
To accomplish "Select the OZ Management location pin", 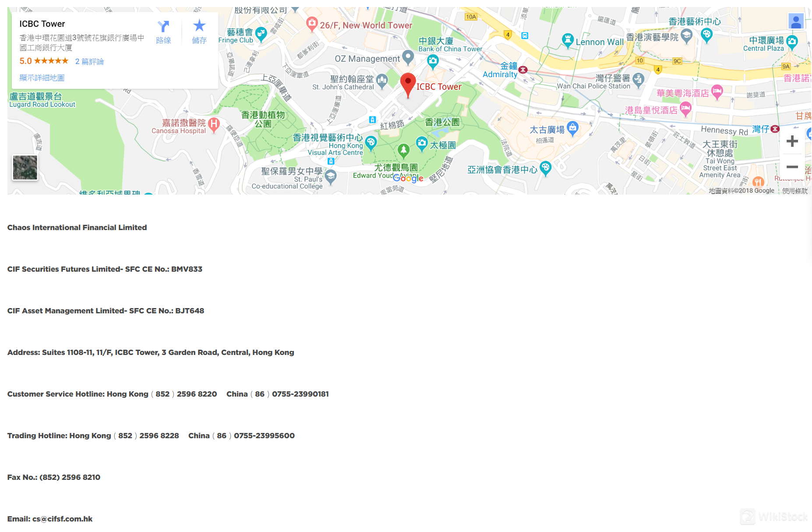I will coord(408,57).
